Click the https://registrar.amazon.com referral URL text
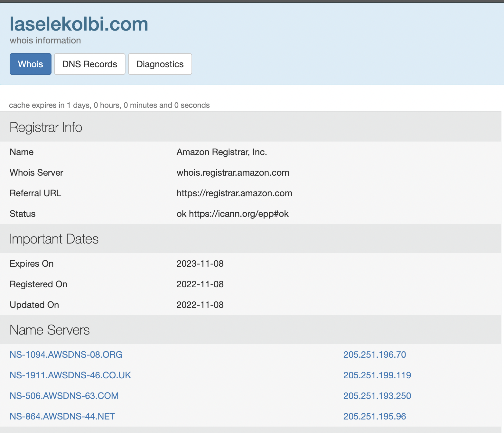This screenshot has width=504, height=433. pos(234,193)
